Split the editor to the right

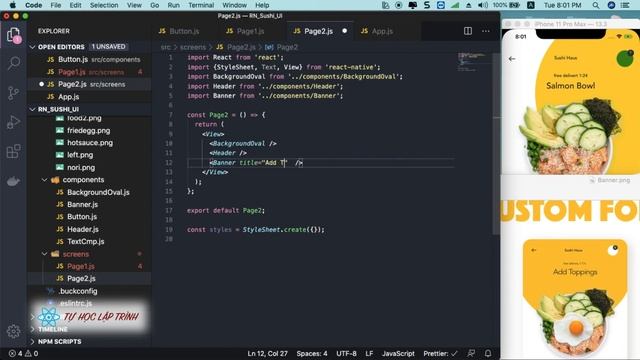tap(468, 31)
